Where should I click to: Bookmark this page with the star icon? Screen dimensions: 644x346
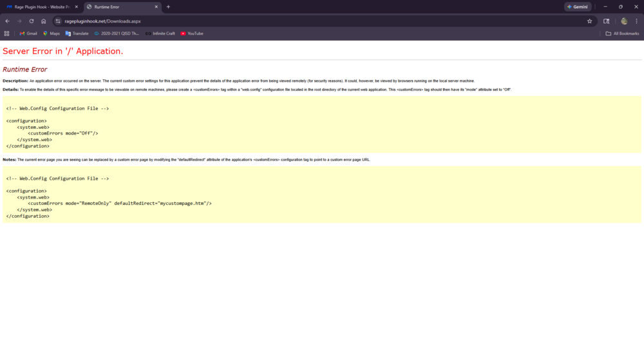tap(589, 21)
